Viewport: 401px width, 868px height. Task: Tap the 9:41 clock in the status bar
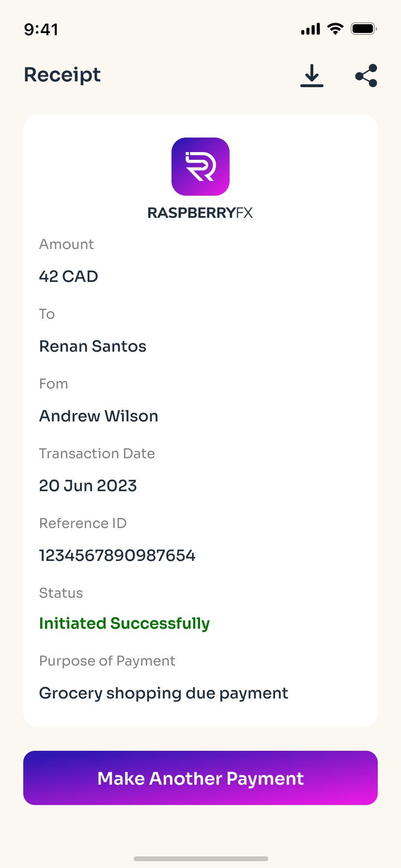[x=41, y=30]
